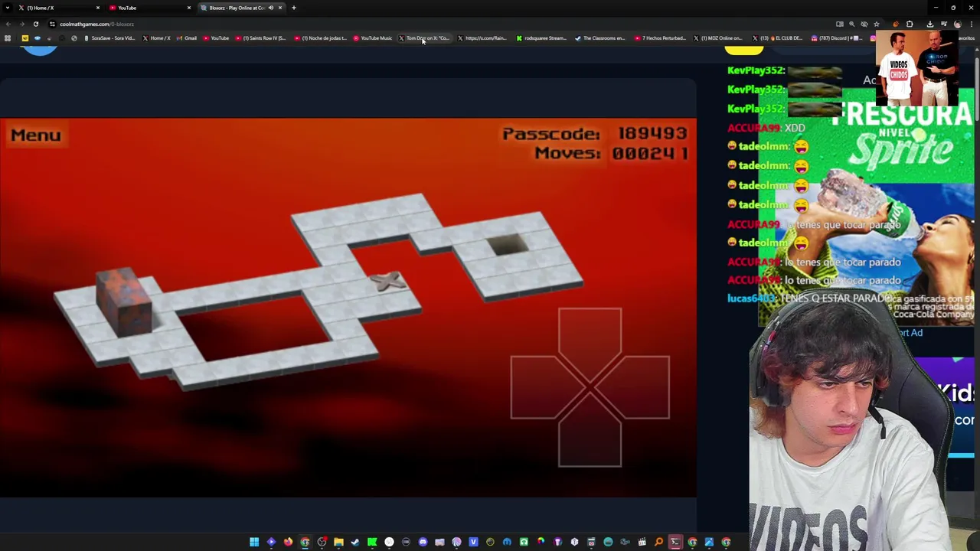Go forward in browser history

[21, 24]
